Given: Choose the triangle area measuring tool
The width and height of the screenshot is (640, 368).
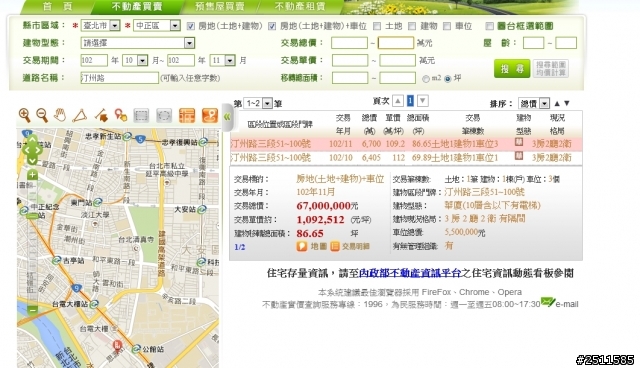Looking at the screenshot, I should (x=80, y=115).
